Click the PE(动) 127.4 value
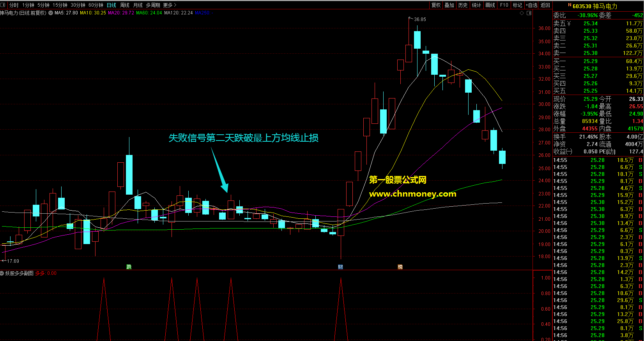This screenshot has width=644, height=341. pyautogui.click(x=636, y=151)
